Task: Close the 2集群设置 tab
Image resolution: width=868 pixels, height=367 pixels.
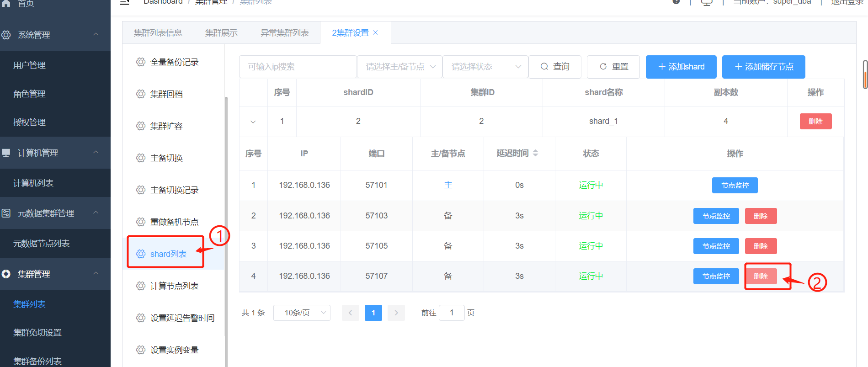Action: [x=376, y=32]
